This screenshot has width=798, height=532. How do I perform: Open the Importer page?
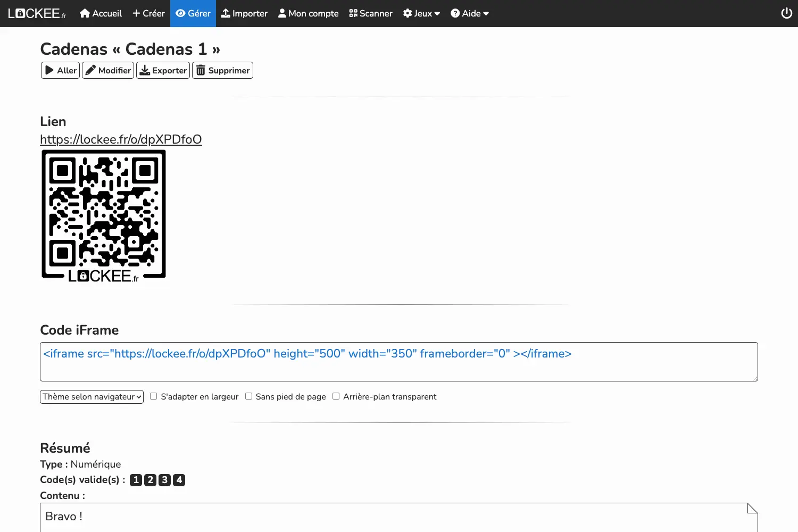[244, 13]
